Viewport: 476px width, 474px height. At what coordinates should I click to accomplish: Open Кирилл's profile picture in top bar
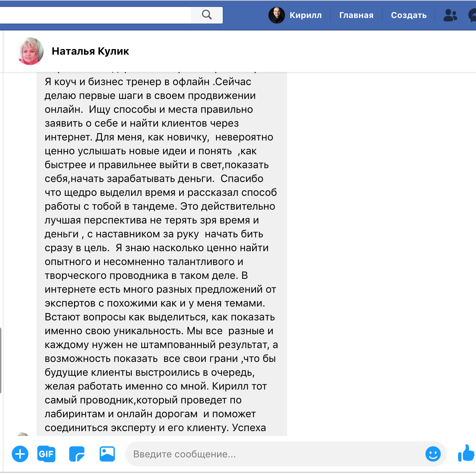coord(276,15)
